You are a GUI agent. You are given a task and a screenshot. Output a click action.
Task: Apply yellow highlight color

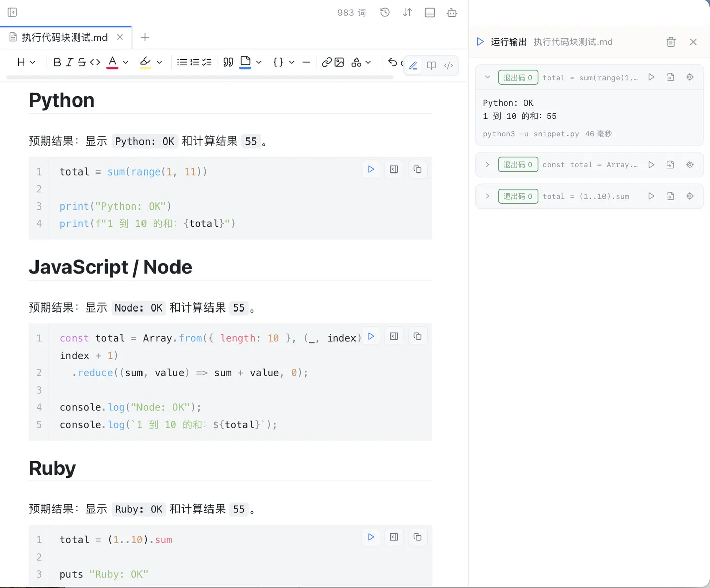146,62
